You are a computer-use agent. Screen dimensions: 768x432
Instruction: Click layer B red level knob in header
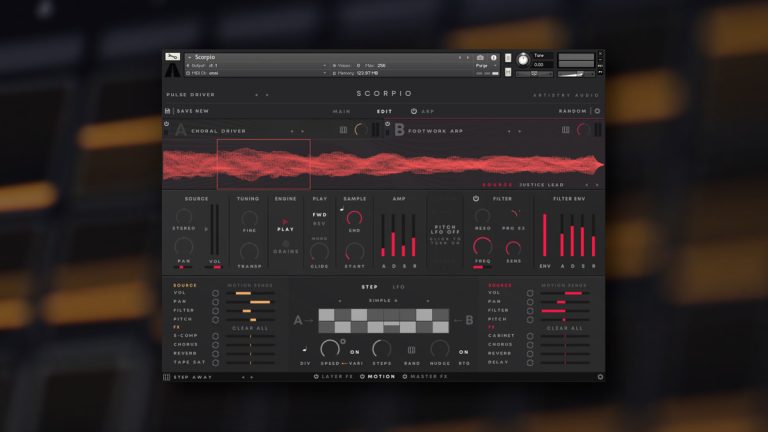pyautogui.click(x=583, y=130)
